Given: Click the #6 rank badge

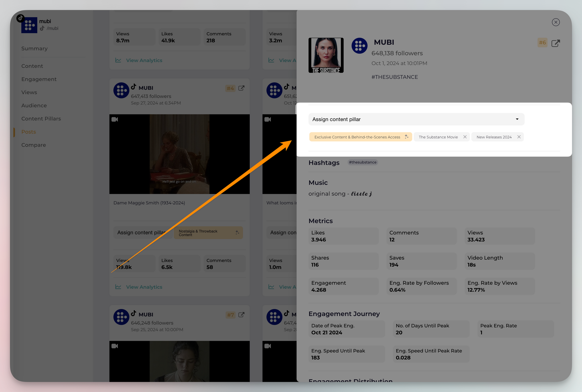Looking at the screenshot, I should [542, 42].
